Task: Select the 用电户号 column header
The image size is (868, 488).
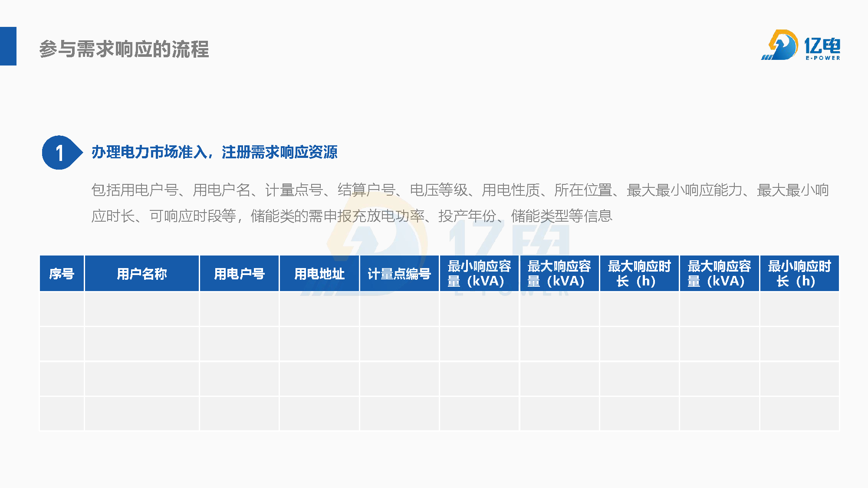Action: 239,274
